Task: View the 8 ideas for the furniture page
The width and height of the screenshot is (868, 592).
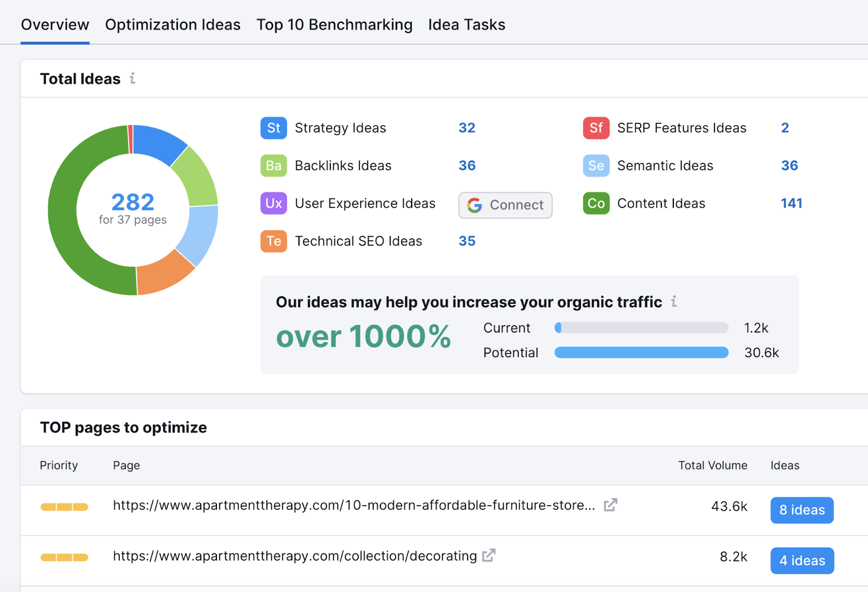Action: (801, 510)
